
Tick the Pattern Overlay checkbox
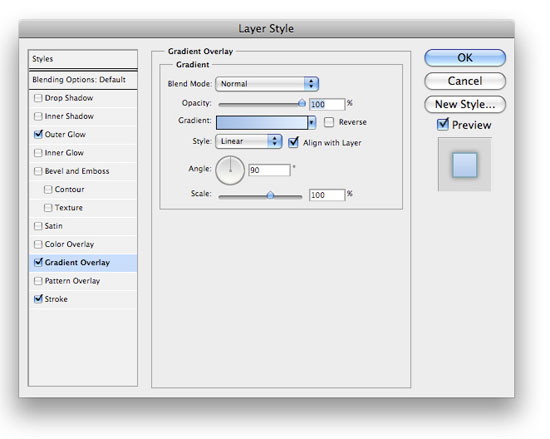coord(38,281)
